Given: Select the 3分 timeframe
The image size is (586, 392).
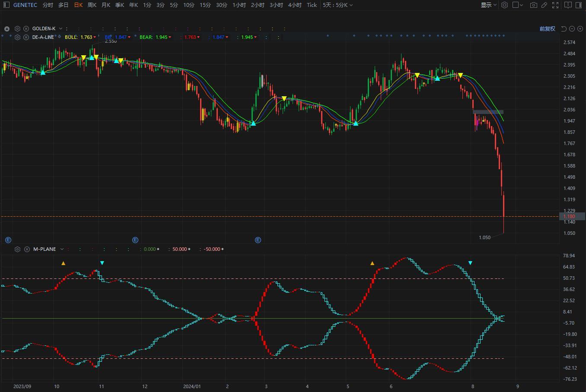Looking at the screenshot, I should click(160, 5).
